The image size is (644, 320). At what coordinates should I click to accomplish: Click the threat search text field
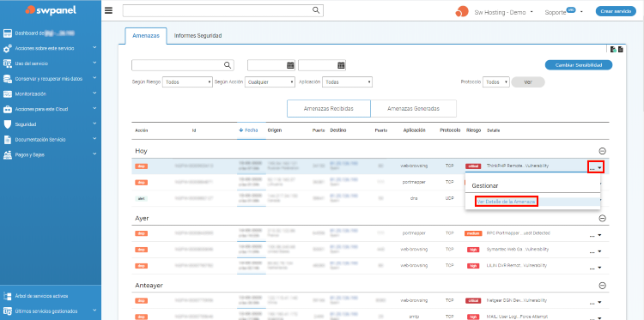click(183, 65)
